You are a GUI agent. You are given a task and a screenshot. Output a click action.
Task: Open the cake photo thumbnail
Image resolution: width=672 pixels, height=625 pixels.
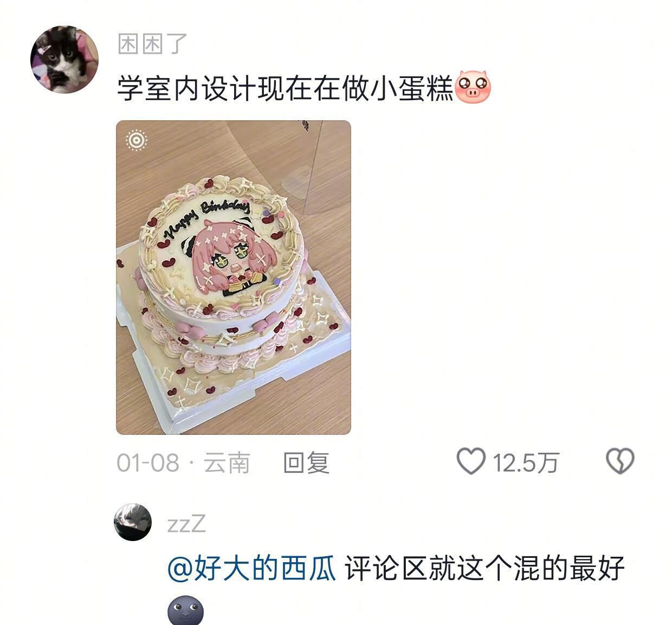(x=234, y=277)
